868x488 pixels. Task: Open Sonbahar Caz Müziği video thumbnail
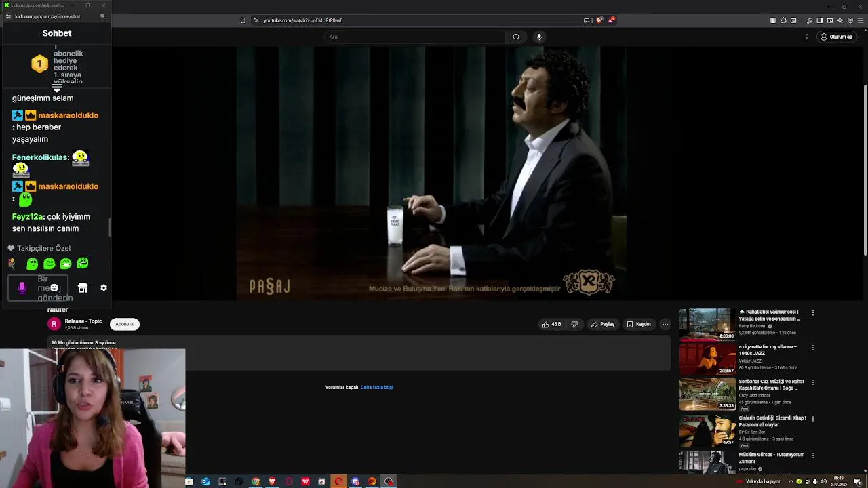[707, 394]
